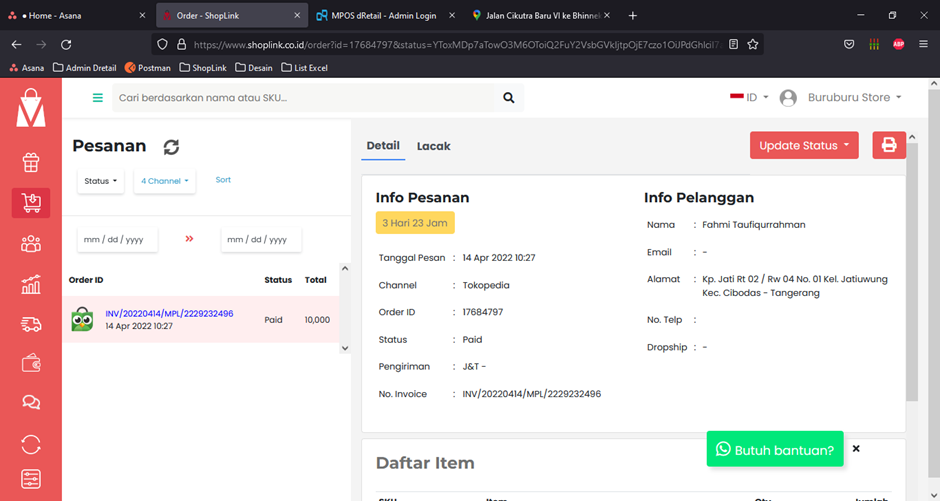The image size is (940, 501).
Task: Open the 4 Channel filter dropdown
Action: pos(164,181)
